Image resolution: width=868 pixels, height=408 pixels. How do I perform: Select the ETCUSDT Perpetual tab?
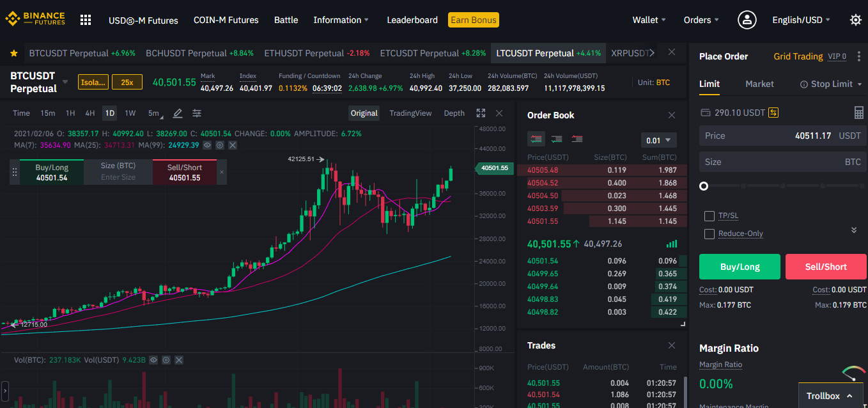tap(419, 53)
